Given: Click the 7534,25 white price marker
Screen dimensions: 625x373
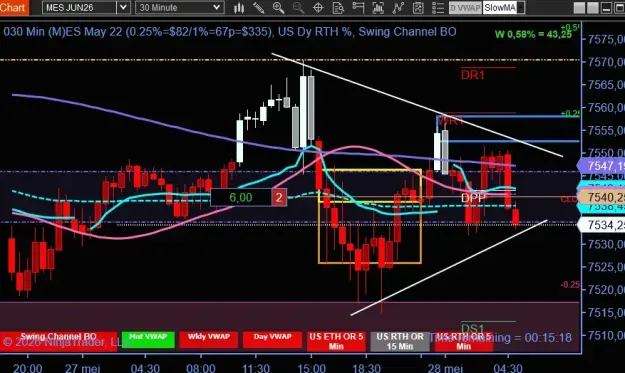Looking at the screenshot, I should (x=601, y=225).
